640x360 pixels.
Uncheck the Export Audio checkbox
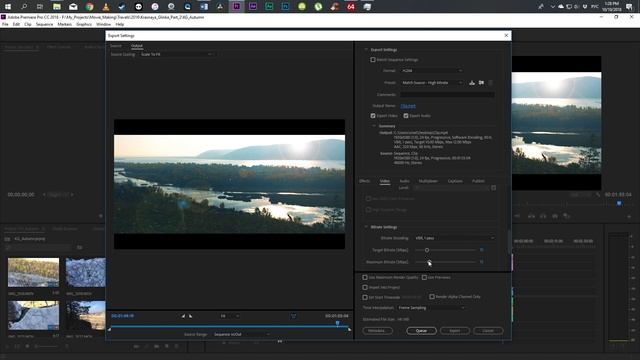(x=406, y=116)
